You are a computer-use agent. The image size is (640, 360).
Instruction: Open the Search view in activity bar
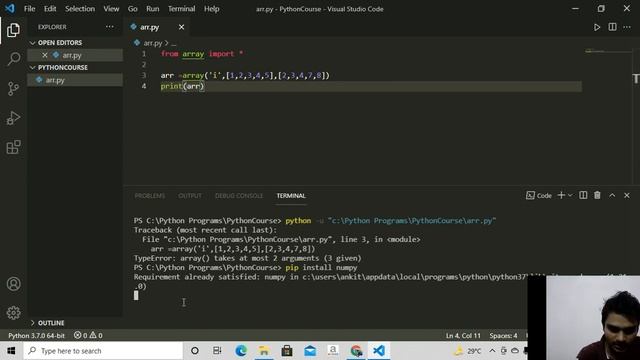[13, 59]
